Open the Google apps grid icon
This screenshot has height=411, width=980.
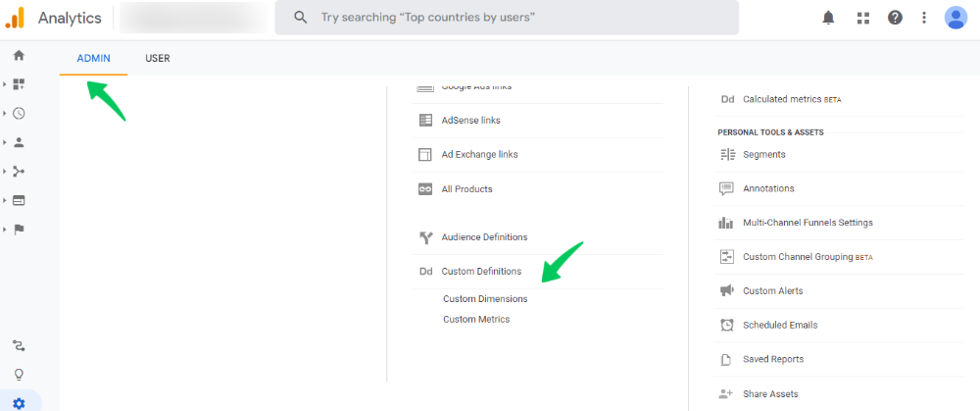tap(862, 18)
